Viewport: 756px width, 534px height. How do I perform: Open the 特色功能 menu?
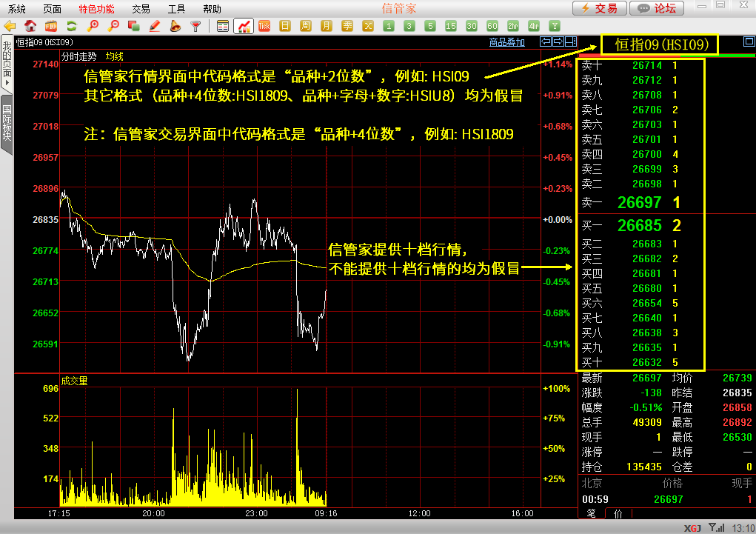click(96, 9)
